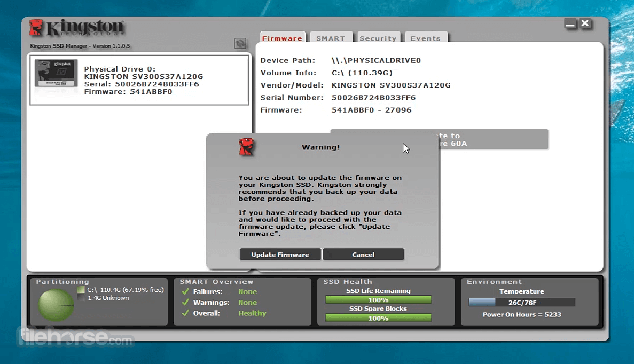Click the Kingston logo in the header
This screenshot has width=634, height=364.
76,28
